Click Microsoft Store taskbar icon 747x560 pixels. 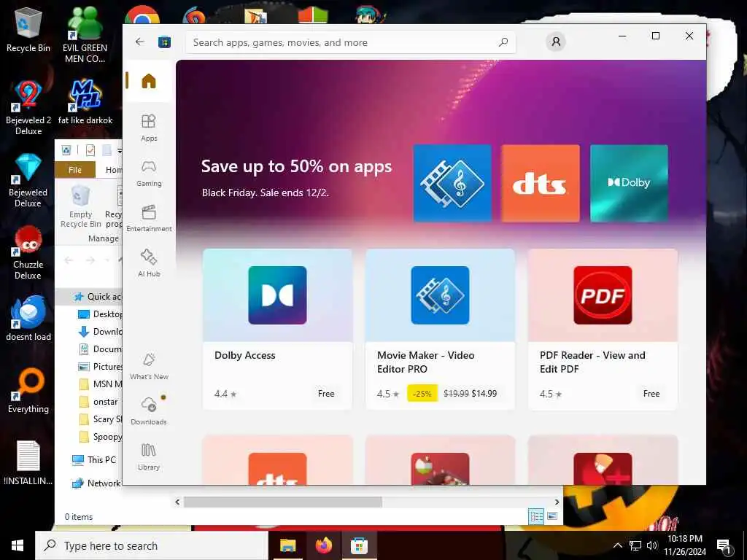click(359, 545)
